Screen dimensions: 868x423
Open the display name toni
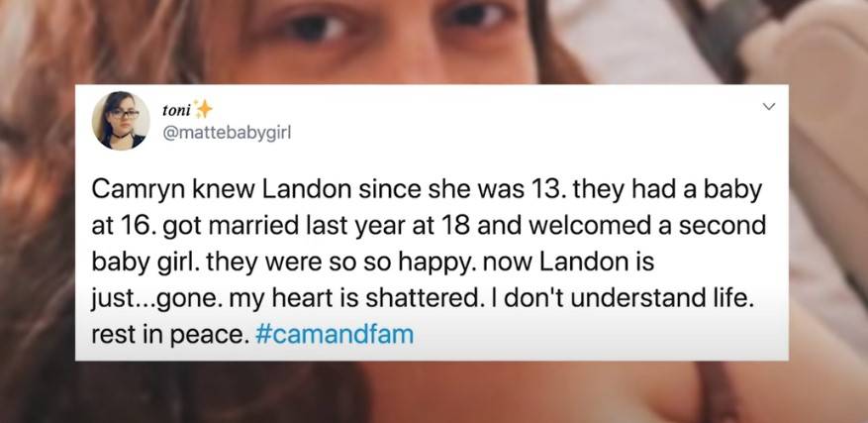coord(178,109)
